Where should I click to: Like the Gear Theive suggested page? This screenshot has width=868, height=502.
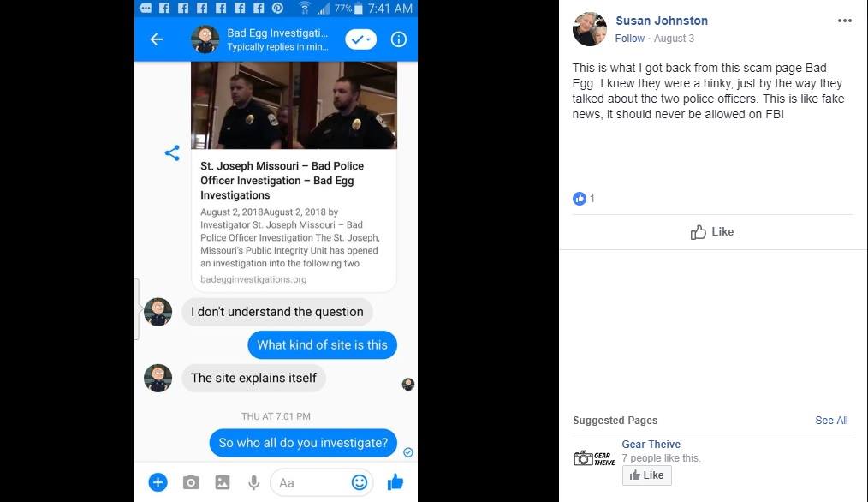coord(646,475)
